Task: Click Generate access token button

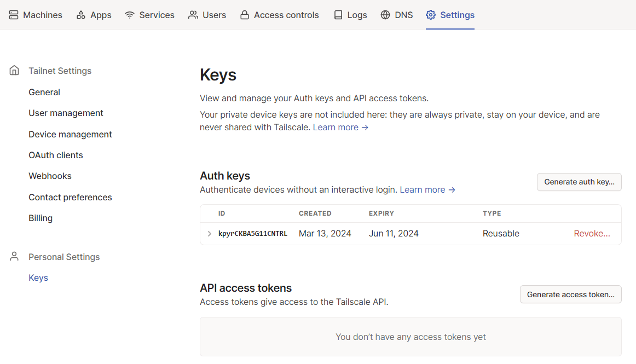Action: coord(571,294)
